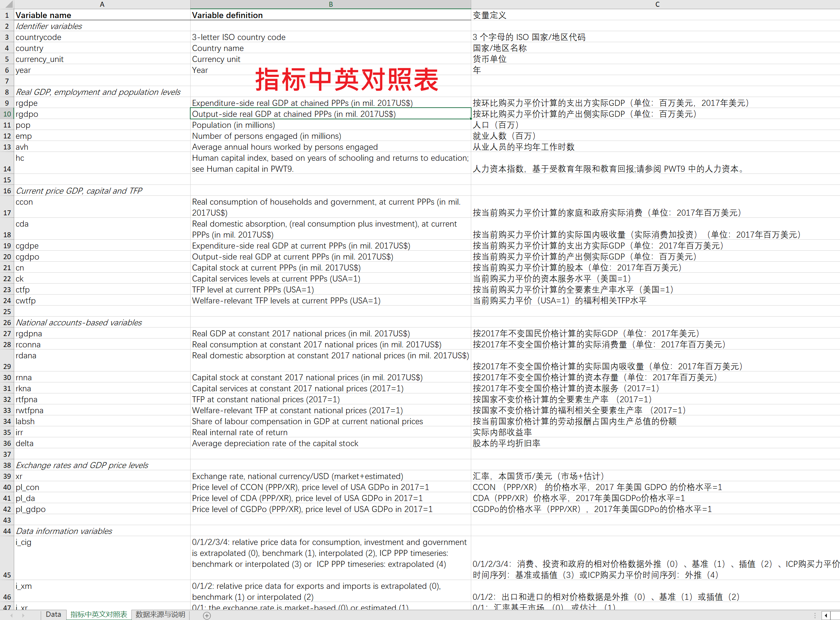Click the tab bar resize handle dots
This screenshot has width=840, height=620.
(x=815, y=615)
